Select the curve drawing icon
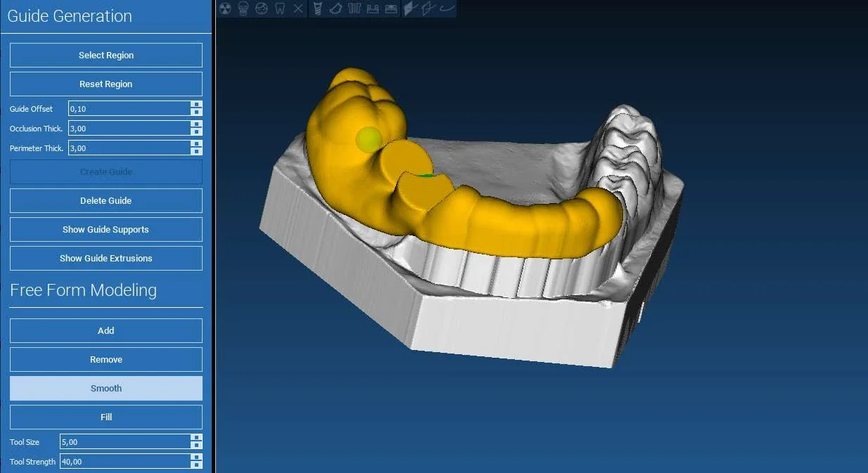The image size is (868, 473). [447, 8]
